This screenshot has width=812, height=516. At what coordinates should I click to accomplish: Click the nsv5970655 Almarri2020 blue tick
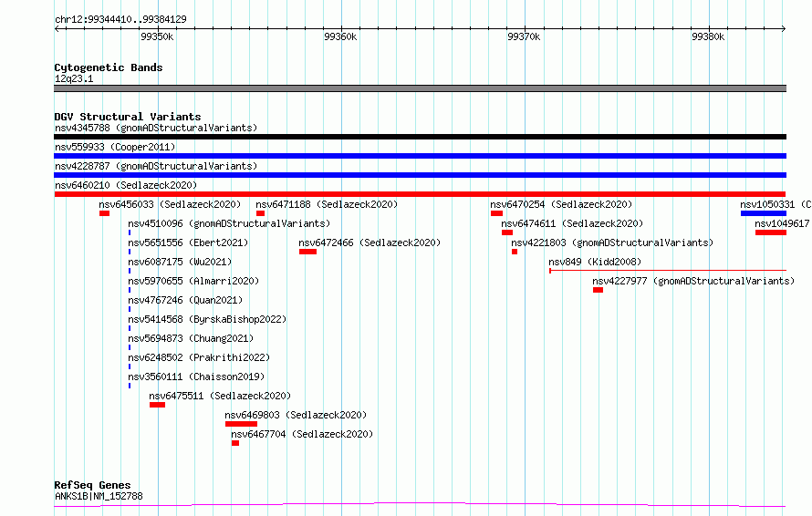[x=130, y=290]
